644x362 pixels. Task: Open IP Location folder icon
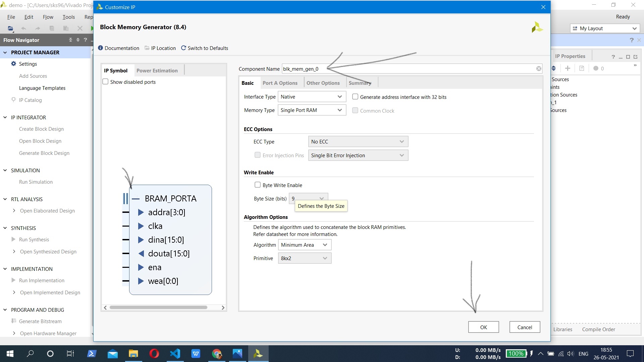click(x=147, y=48)
